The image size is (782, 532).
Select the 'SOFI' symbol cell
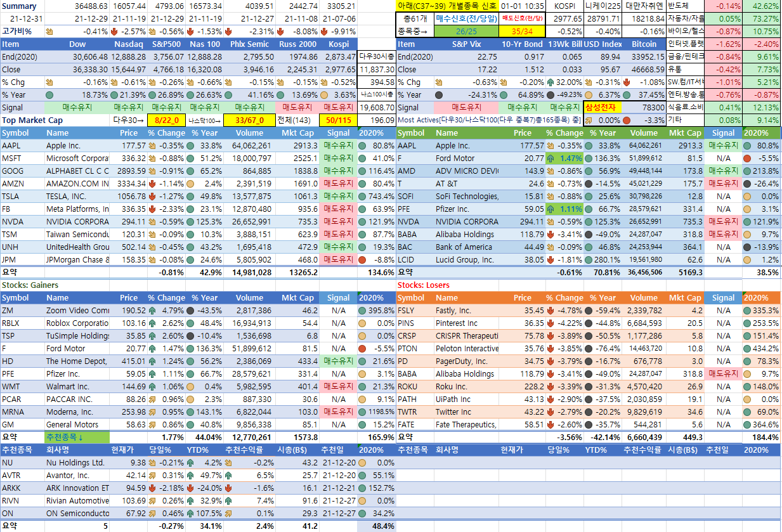click(x=415, y=196)
